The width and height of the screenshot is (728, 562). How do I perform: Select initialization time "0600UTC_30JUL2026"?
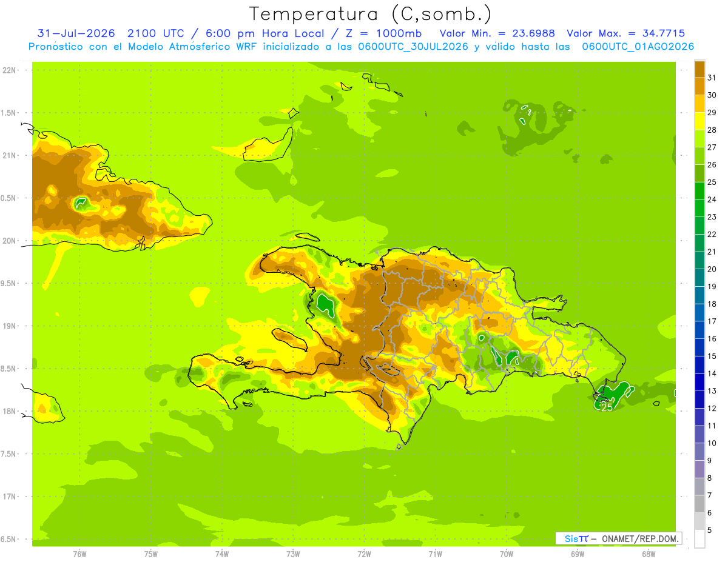click(x=413, y=47)
